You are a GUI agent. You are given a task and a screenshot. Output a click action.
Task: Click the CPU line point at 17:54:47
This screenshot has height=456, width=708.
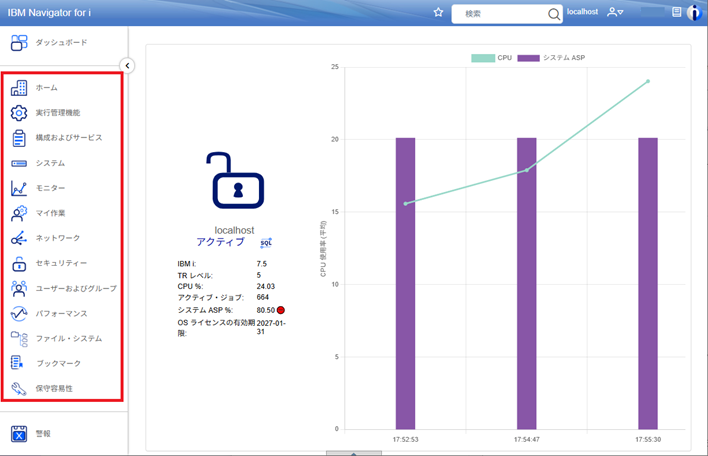[x=526, y=170]
